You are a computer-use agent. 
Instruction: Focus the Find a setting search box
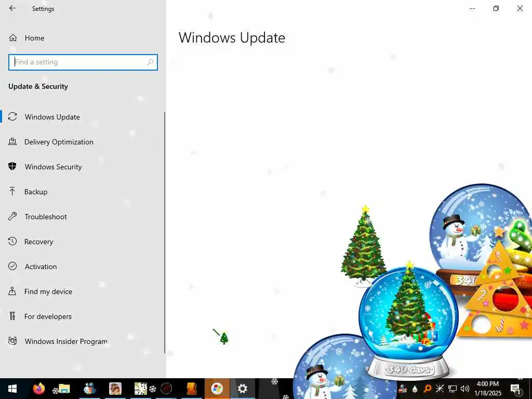(83, 62)
